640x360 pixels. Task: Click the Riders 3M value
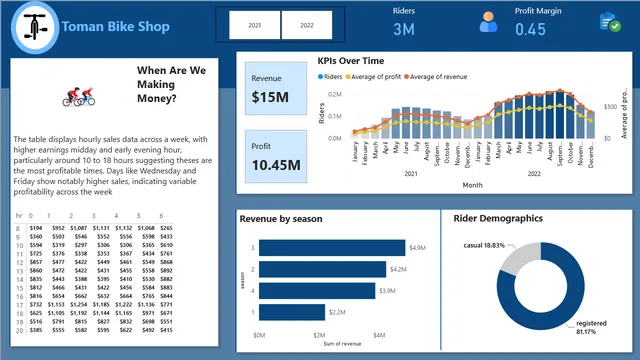(404, 29)
